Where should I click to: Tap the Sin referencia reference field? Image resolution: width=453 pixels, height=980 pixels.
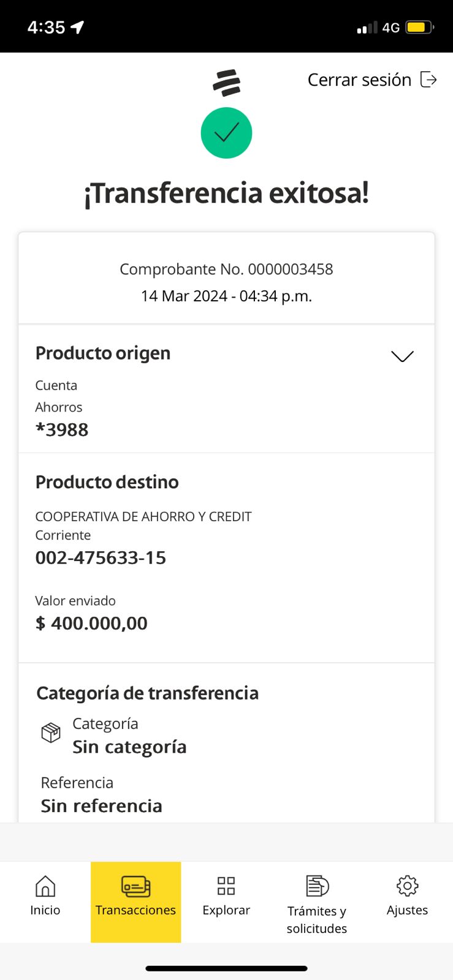click(101, 806)
